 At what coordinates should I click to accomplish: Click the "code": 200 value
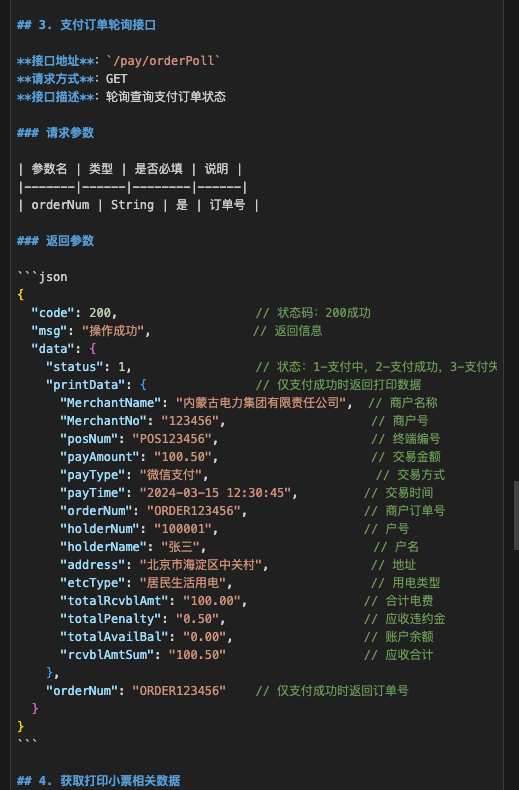(x=100, y=313)
